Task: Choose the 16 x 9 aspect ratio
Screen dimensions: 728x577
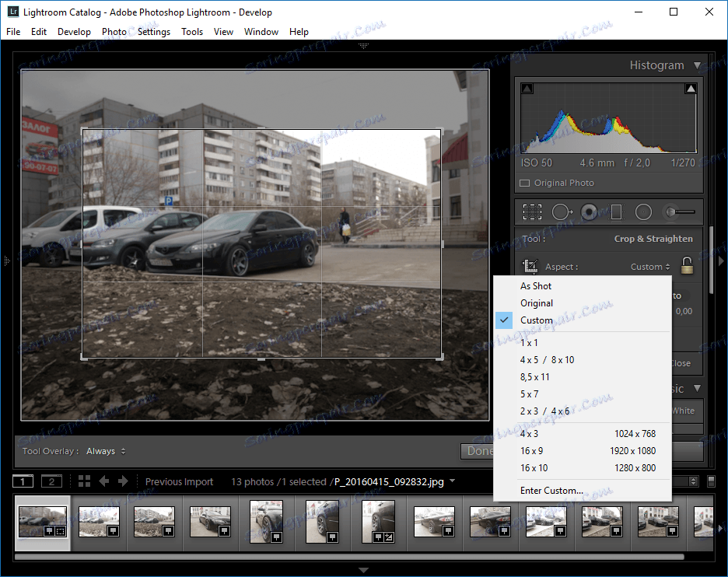Action: [x=532, y=451]
